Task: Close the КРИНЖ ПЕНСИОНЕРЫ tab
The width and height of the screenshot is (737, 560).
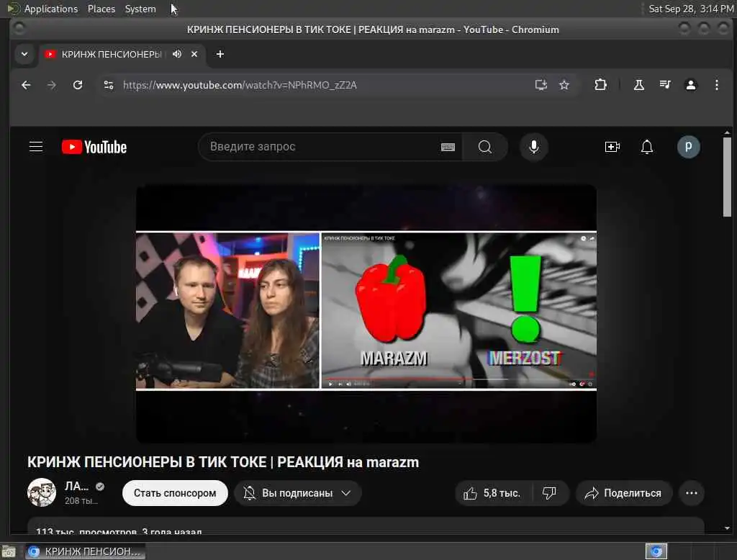Action: pos(194,54)
